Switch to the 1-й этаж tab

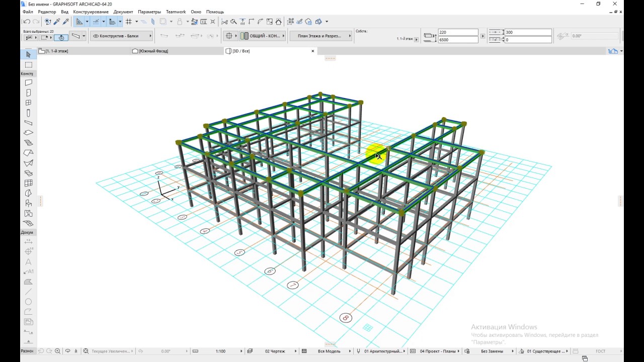coord(83,51)
